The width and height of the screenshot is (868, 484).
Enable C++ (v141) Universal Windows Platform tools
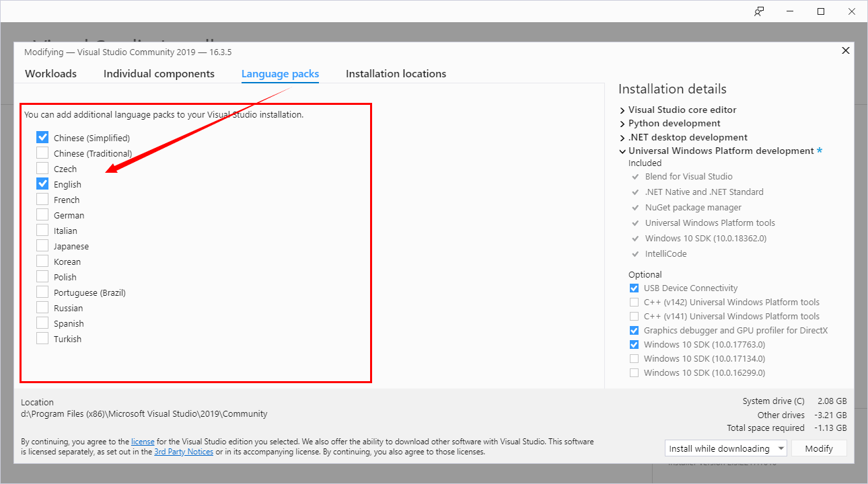(634, 317)
